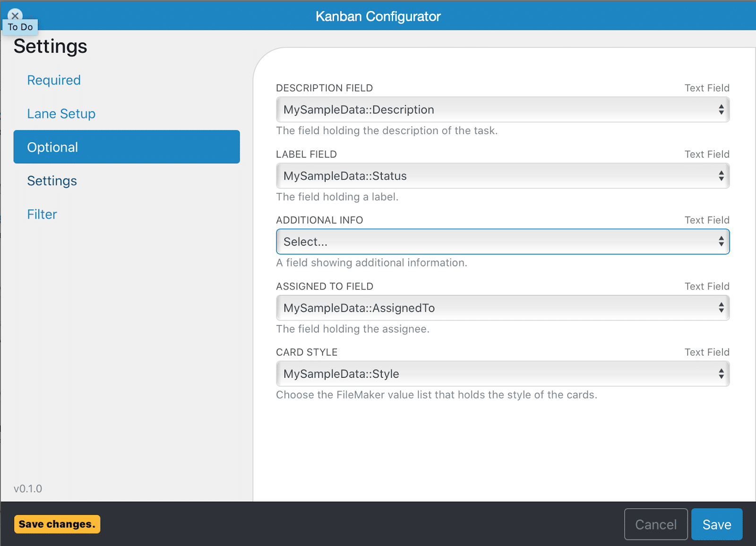
Task: Switch to the Lane Setup section
Action: coord(61,113)
